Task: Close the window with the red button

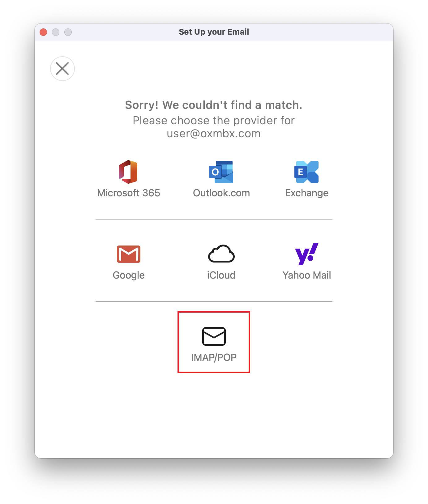Action: [x=43, y=32]
